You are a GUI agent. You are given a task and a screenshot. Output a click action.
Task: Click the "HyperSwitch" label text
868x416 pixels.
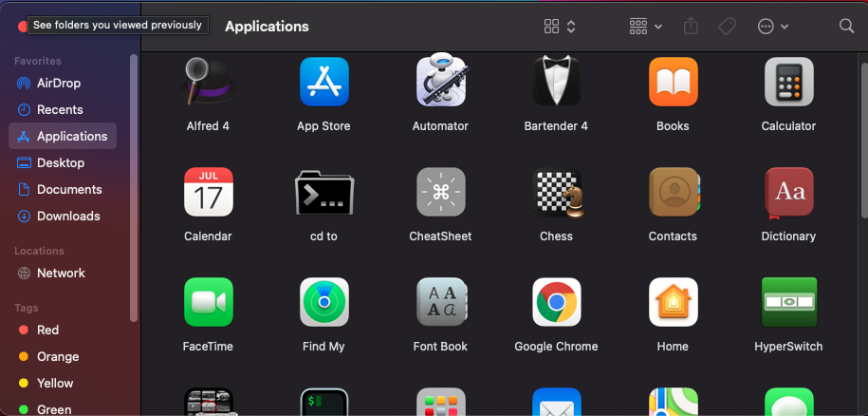point(788,347)
